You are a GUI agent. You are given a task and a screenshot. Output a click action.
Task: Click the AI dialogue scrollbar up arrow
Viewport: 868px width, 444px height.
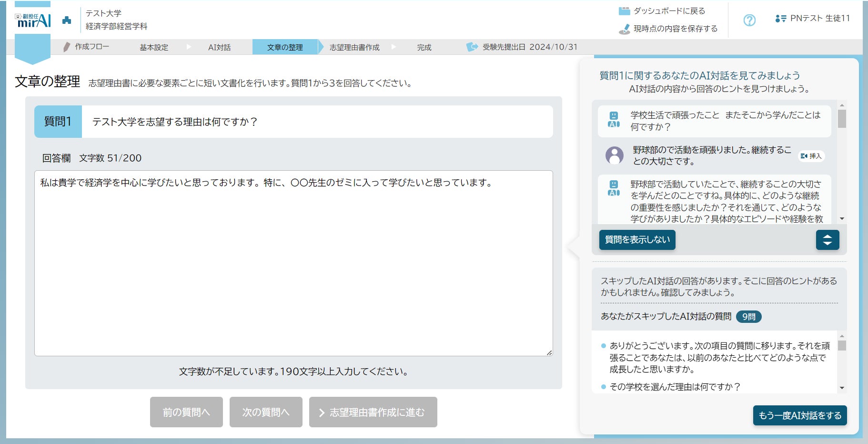[x=842, y=105]
